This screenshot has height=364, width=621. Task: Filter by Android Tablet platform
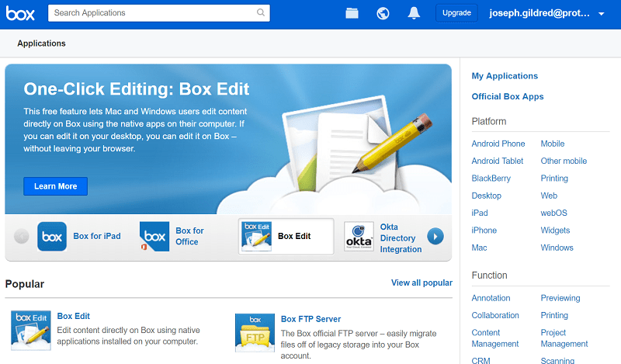[x=498, y=161]
